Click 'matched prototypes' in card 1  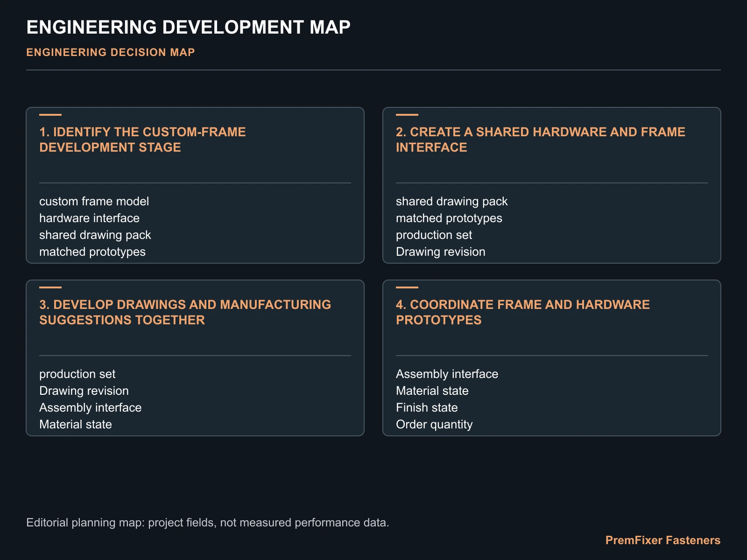click(x=92, y=252)
